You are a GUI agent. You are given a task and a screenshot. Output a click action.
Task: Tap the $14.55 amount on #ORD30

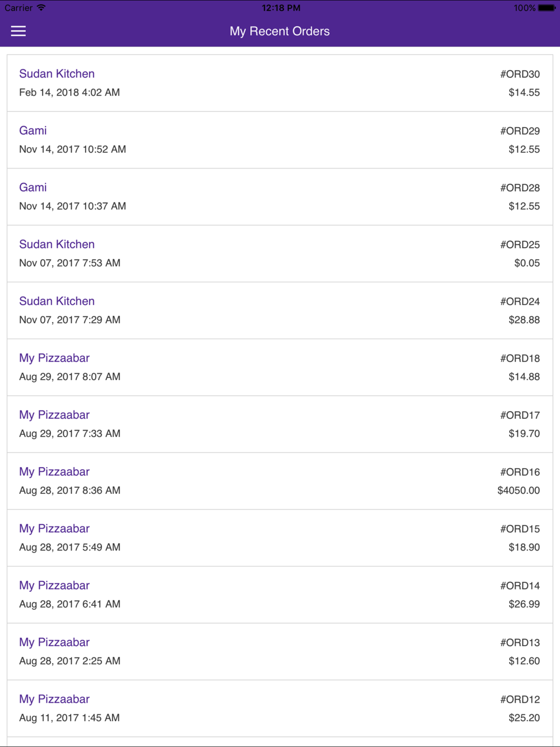coord(524,92)
